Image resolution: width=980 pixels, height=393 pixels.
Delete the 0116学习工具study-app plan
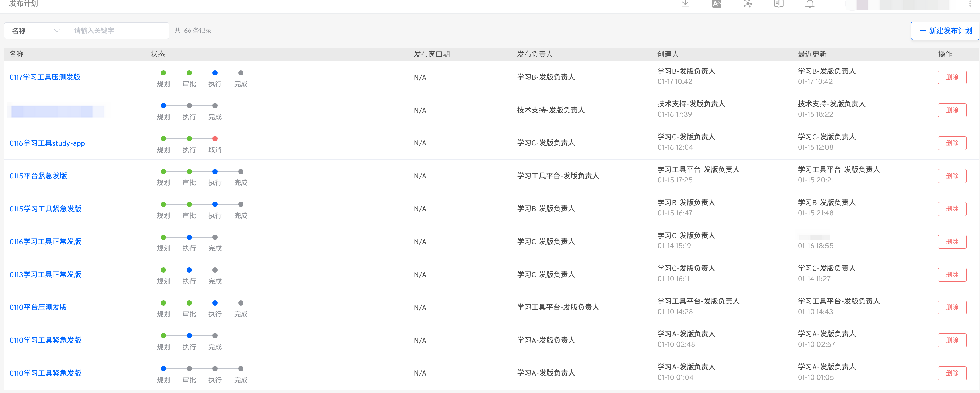tap(952, 143)
